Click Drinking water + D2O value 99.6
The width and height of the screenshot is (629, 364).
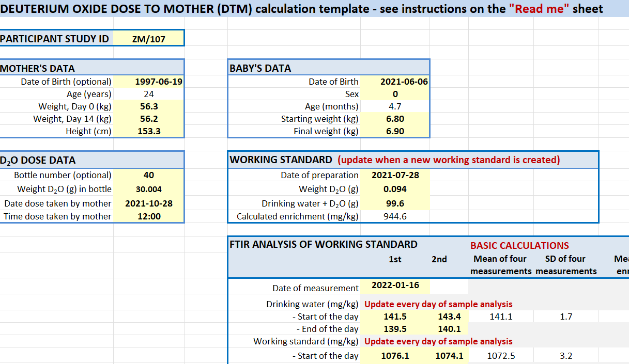[x=395, y=203]
